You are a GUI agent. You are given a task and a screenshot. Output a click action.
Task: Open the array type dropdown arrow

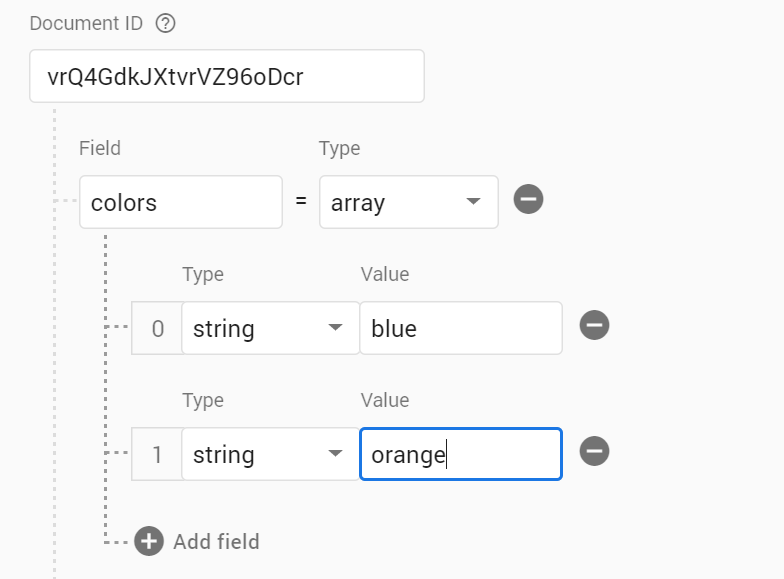tap(473, 202)
